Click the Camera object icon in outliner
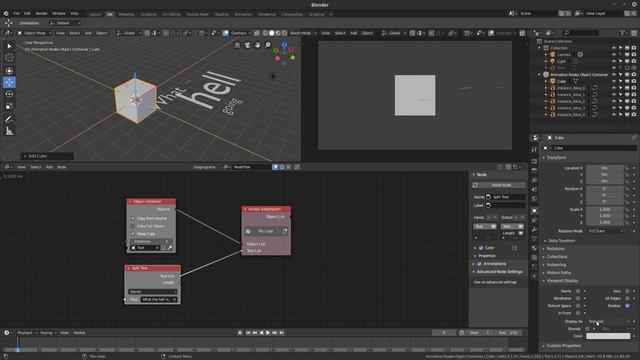640x360 pixels. (553, 54)
